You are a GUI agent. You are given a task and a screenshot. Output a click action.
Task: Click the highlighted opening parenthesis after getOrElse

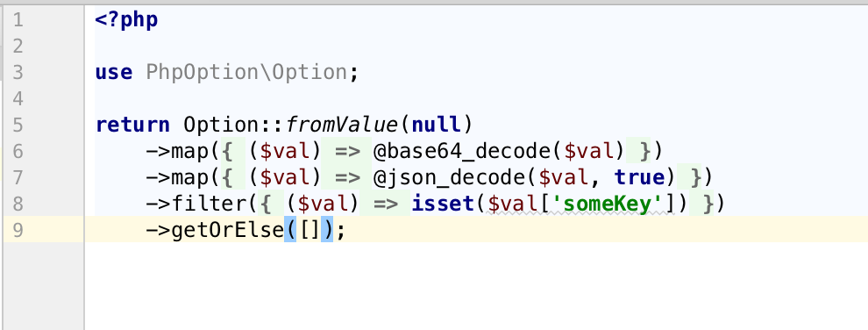click(290, 230)
